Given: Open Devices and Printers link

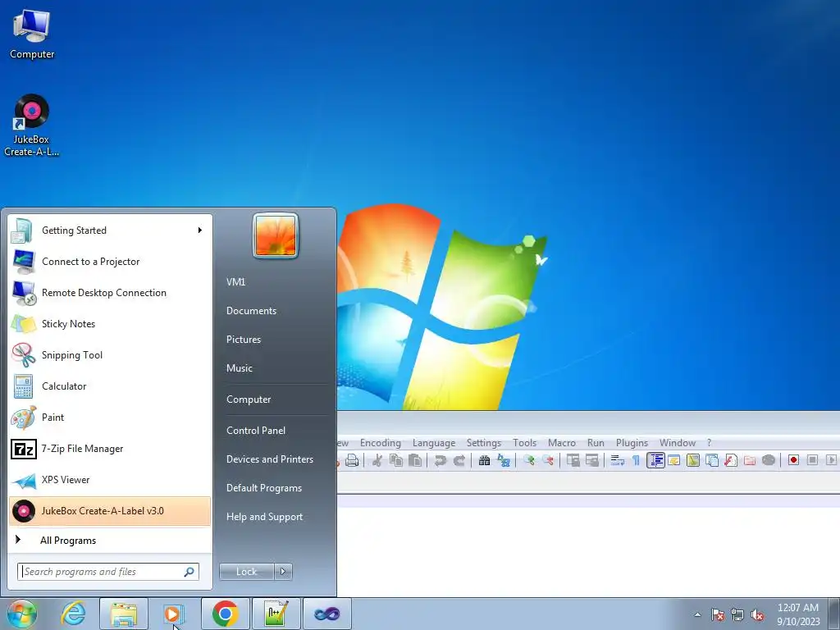Looking at the screenshot, I should (x=269, y=459).
